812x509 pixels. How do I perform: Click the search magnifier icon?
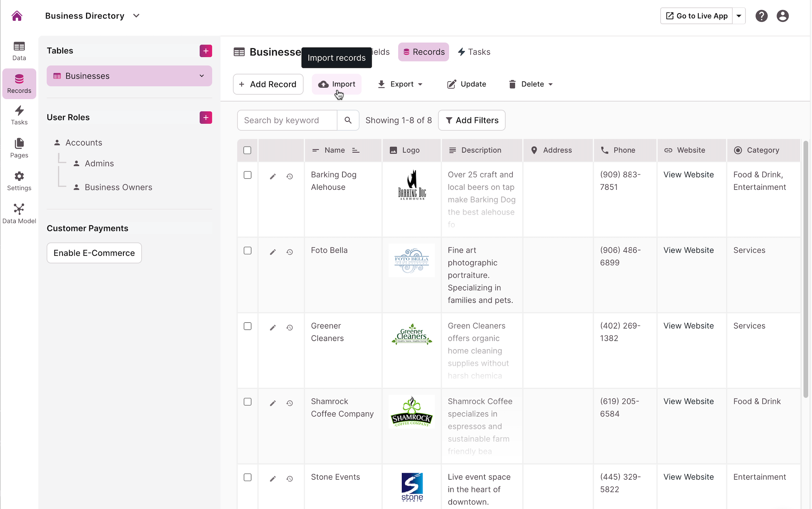pyautogui.click(x=348, y=120)
